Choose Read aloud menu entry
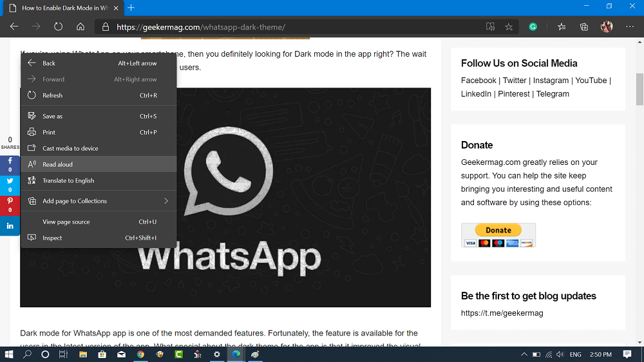Screen dimensions: 644x362 point(99,164)
